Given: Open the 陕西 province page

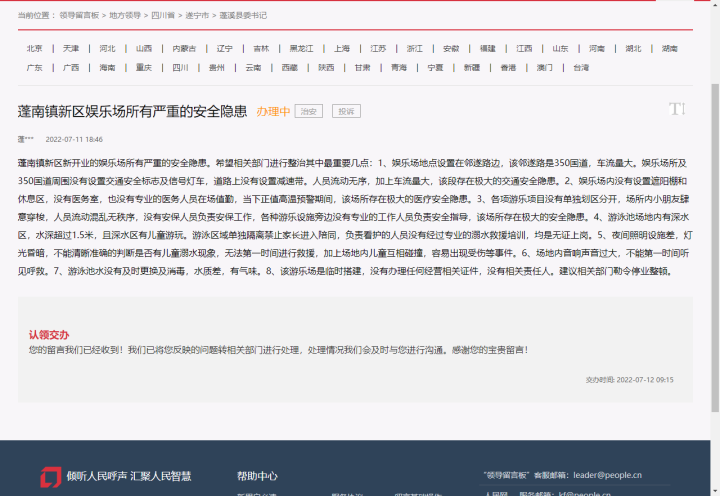Looking at the screenshot, I should [326, 68].
